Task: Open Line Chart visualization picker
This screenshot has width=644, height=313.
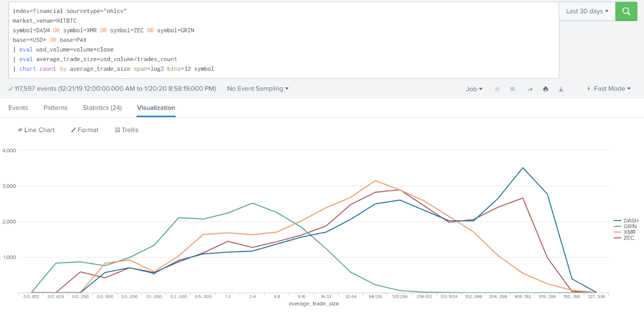Action: point(36,130)
